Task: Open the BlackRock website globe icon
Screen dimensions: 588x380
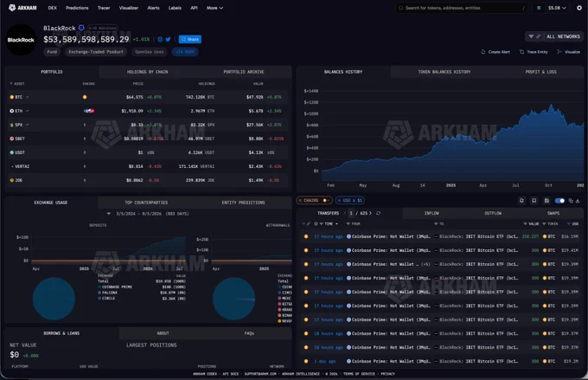Action: [x=160, y=39]
